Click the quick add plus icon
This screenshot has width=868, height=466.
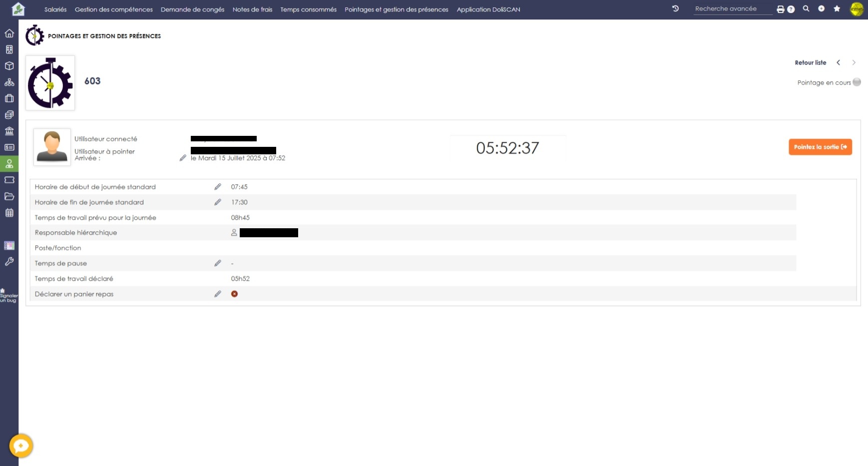(x=821, y=8)
